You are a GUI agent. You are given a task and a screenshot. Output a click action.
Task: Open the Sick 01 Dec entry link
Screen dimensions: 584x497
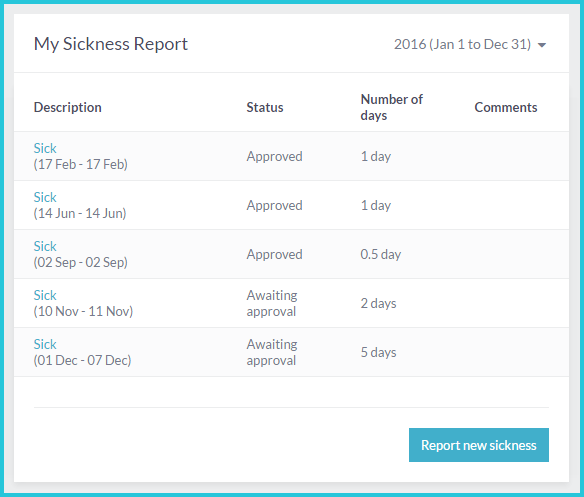[x=45, y=344]
